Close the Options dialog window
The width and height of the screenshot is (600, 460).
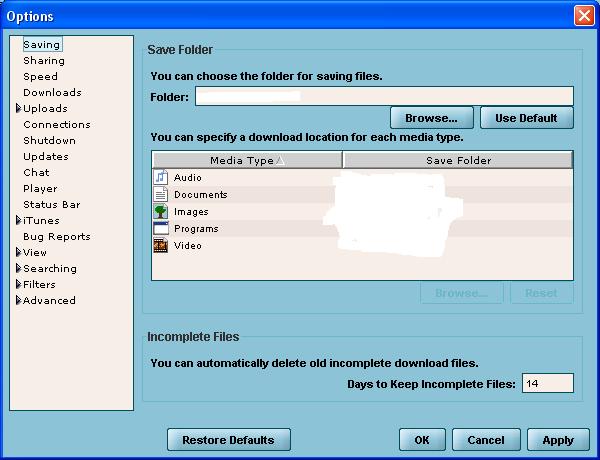pyautogui.click(x=584, y=16)
